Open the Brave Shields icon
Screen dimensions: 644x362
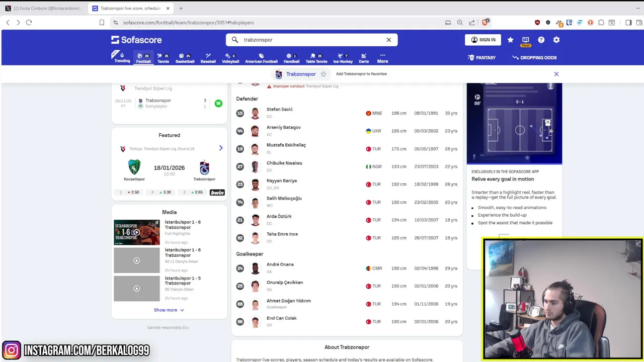point(485,22)
